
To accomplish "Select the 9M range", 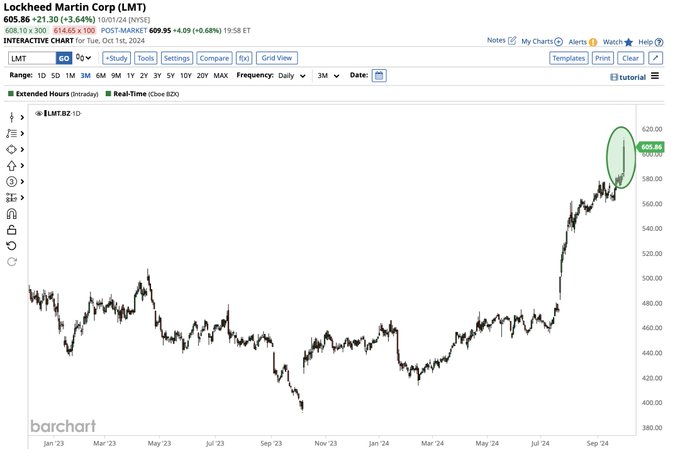I will tap(116, 75).
